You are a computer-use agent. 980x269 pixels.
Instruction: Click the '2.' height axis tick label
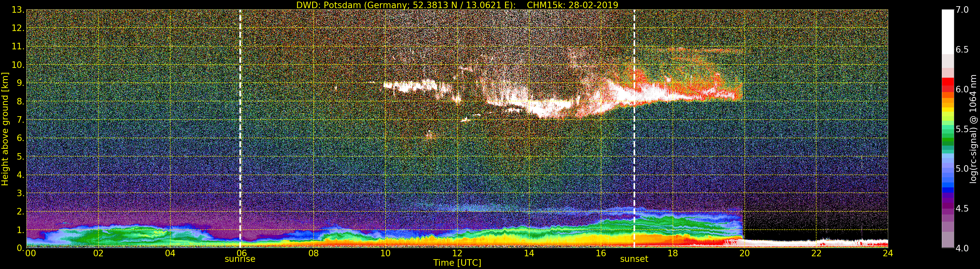[x=20, y=211]
